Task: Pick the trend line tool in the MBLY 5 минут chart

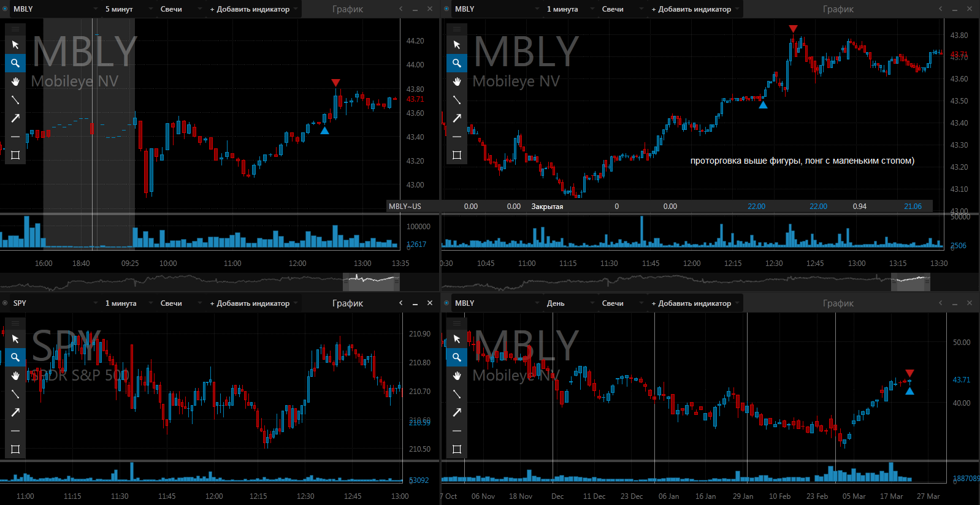Action: coord(15,100)
